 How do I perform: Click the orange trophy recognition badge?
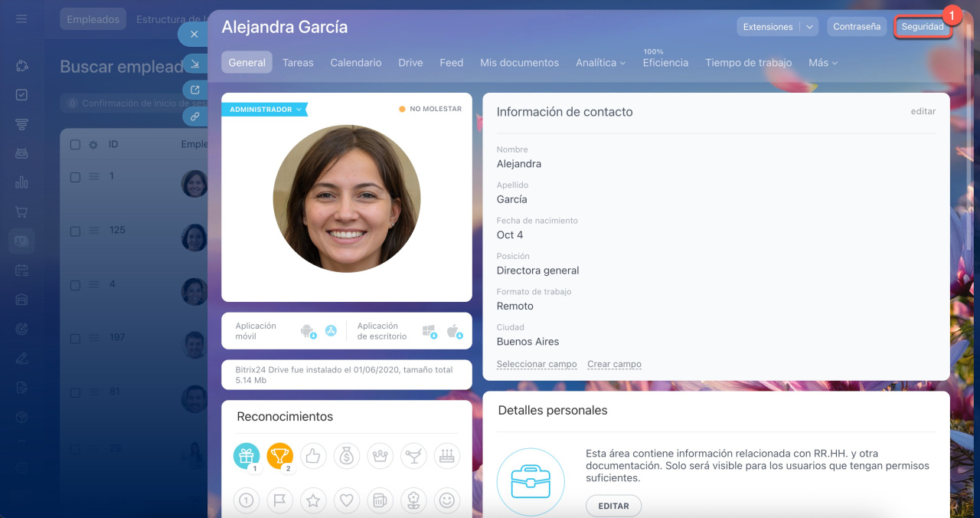coord(280,456)
